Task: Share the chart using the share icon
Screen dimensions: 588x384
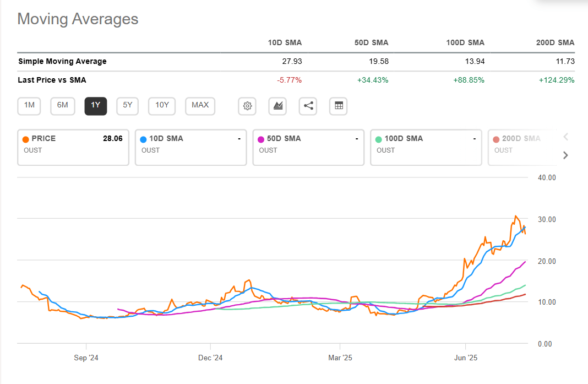Action: point(308,106)
